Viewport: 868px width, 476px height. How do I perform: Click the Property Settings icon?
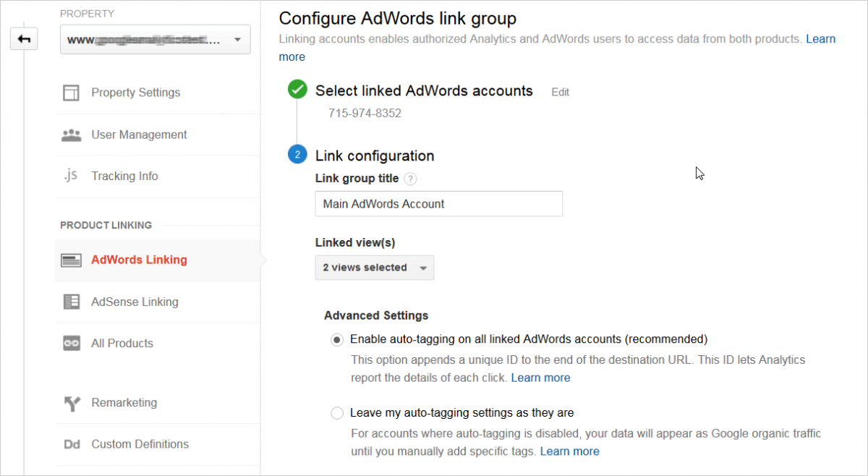coord(71,93)
